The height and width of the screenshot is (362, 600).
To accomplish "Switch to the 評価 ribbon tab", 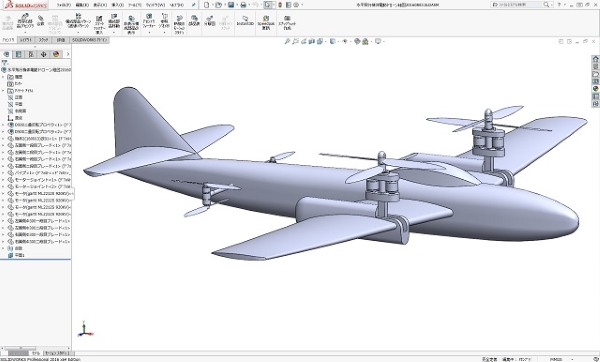I will [x=61, y=40].
